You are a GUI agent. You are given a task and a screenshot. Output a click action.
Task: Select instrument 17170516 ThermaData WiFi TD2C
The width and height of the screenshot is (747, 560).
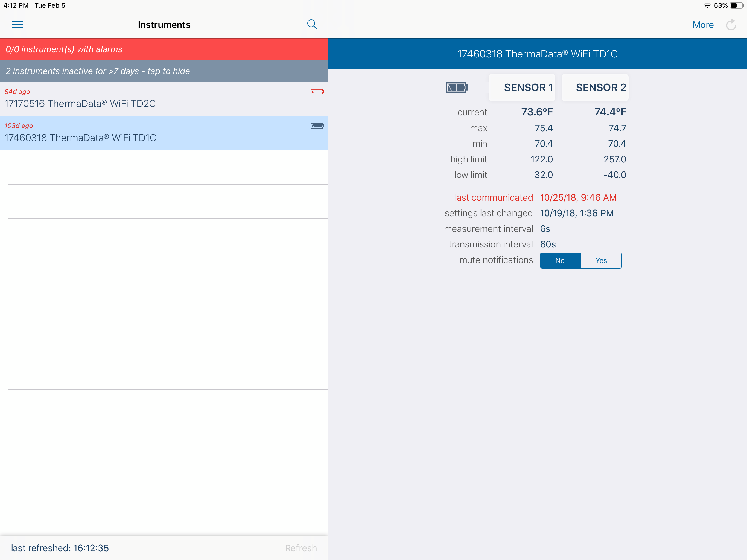pos(164,99)
